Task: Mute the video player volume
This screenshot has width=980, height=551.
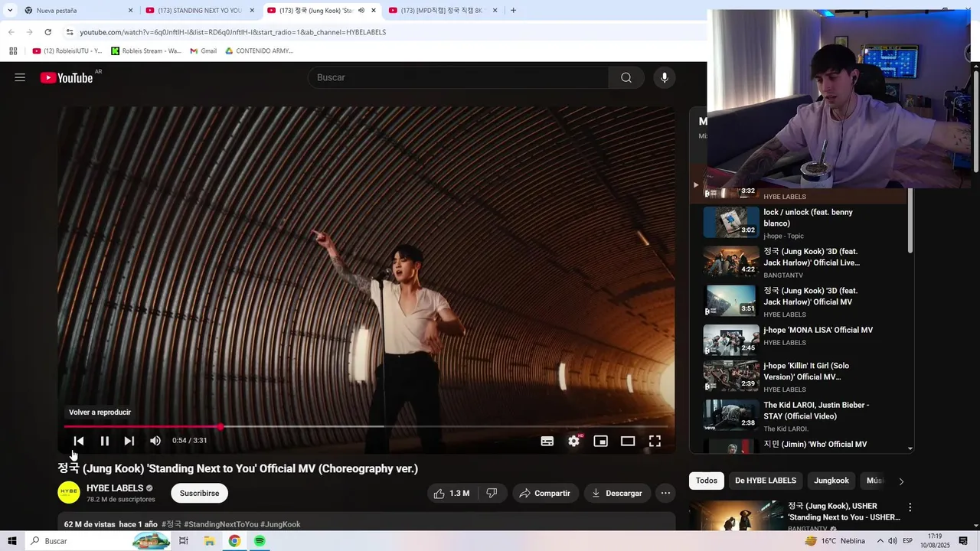Action: tap(155, 441)
